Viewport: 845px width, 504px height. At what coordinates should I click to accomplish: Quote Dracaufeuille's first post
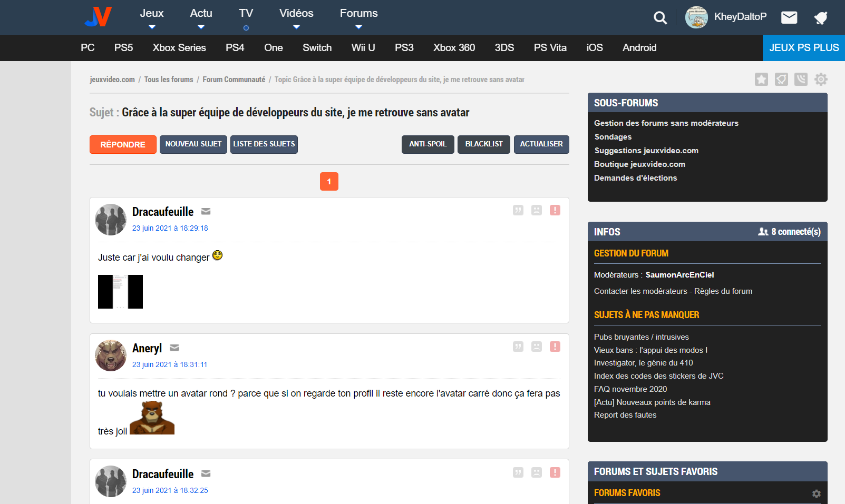(518, 211)
